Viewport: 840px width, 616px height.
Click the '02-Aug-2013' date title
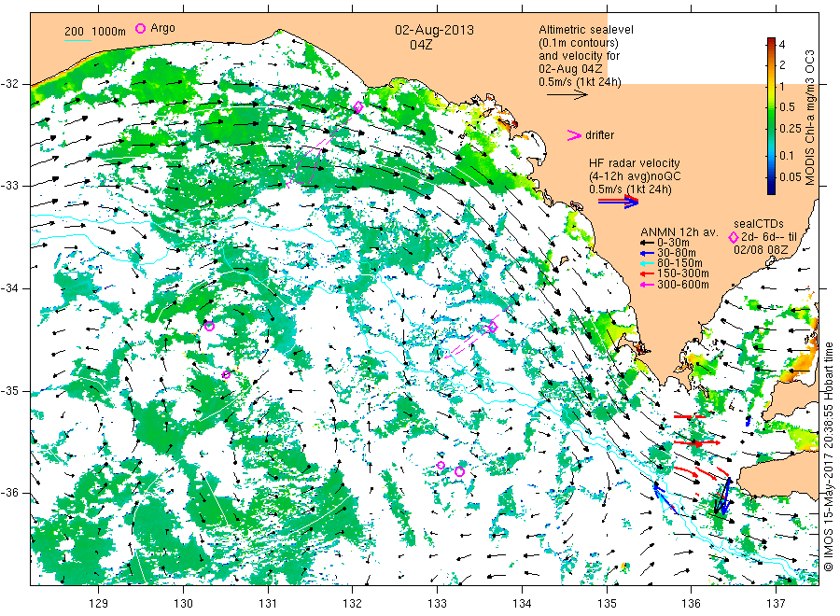[434, 30]
